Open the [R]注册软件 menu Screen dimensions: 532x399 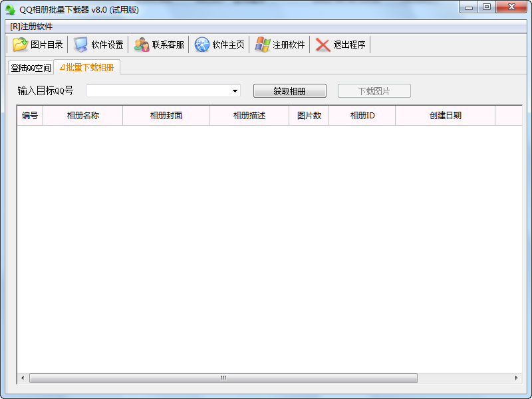pyautogui.click(x=31, y=27)
